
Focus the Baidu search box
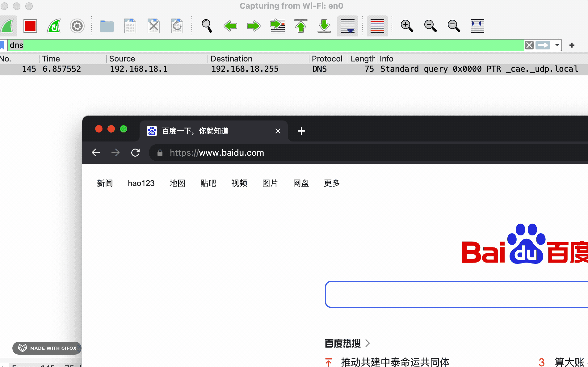coord(456,294)
